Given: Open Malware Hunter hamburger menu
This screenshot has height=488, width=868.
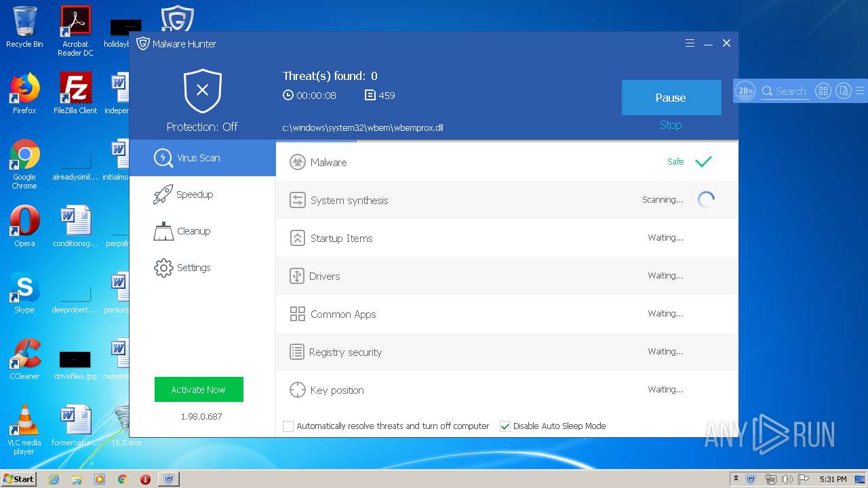Looking at the screenshot, I should click(x=690, y=43).
